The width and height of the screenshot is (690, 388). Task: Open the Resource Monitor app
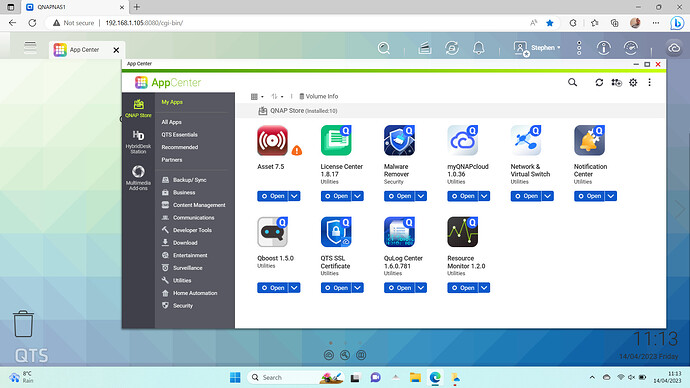[463, 288]
